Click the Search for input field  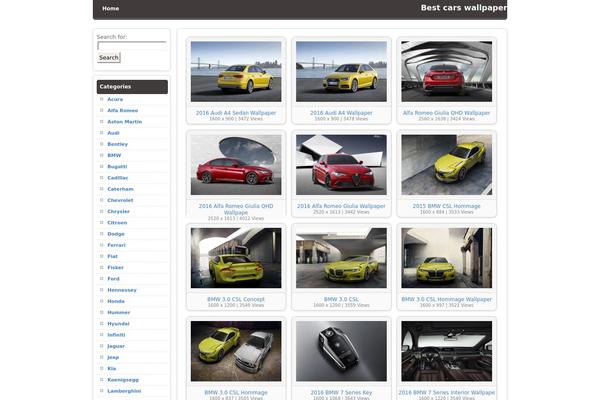pos(132,46)
